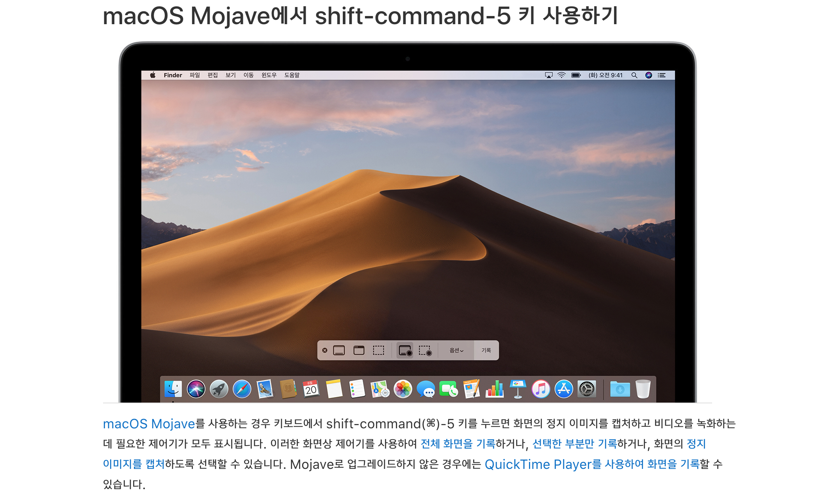This screenshot has height=504, width=830.
Task: Select Capture Entire Screen icon in toolbar
Action: click(x=339, y=350)
